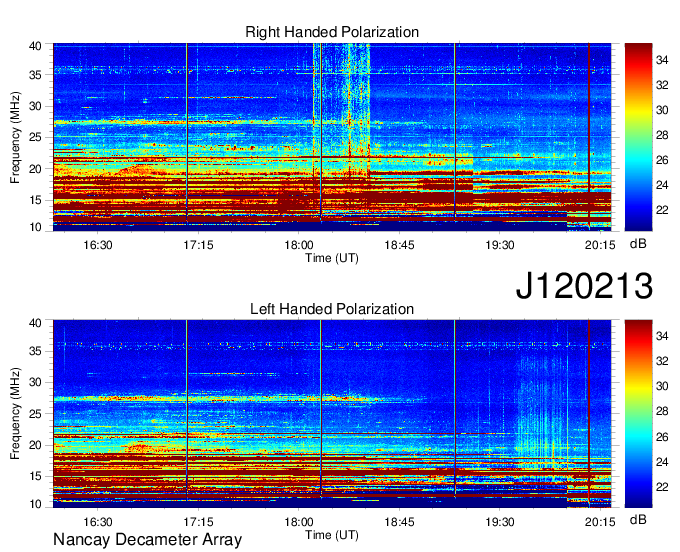Select the top plot's color bar
Image resolution: width=680 pixels, height=552 pixels.
638,137
